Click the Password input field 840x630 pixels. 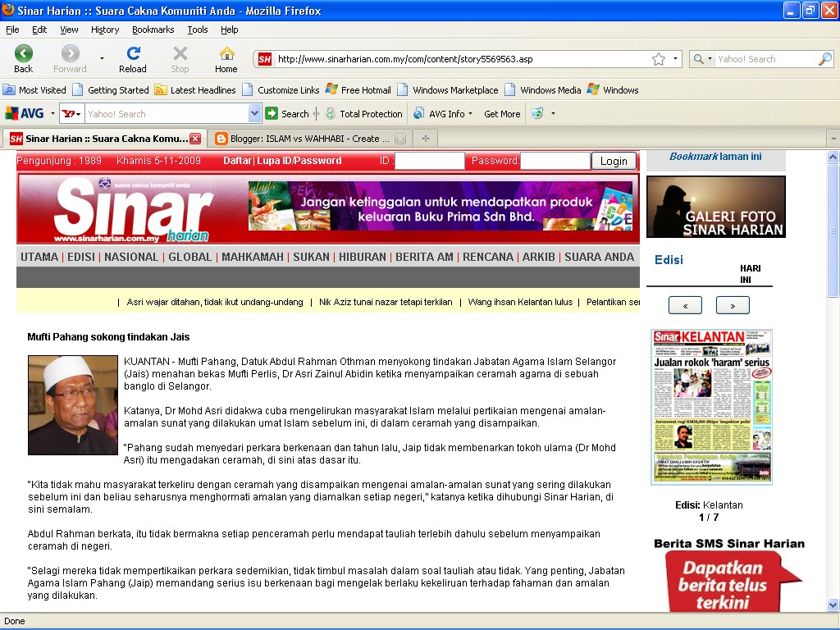(x=555, y=161)
